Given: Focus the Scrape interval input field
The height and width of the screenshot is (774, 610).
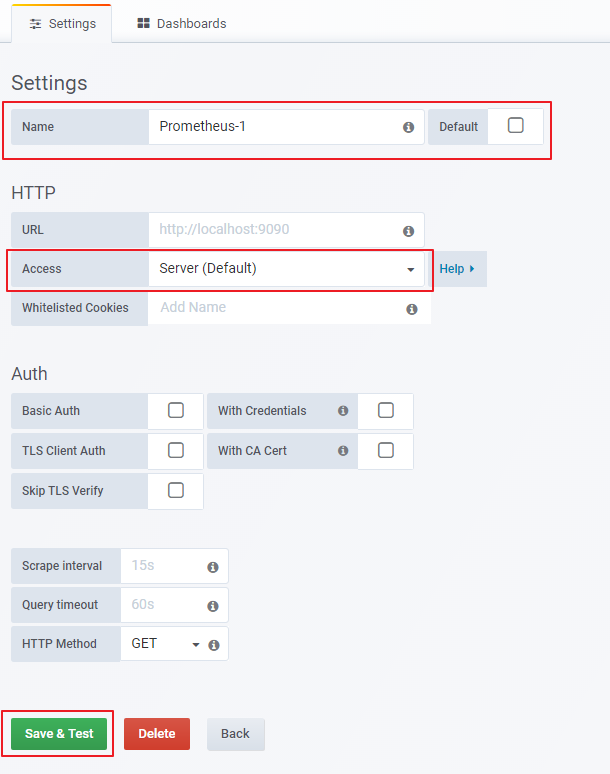Looking at the screenshot, I should click(174, 566).
